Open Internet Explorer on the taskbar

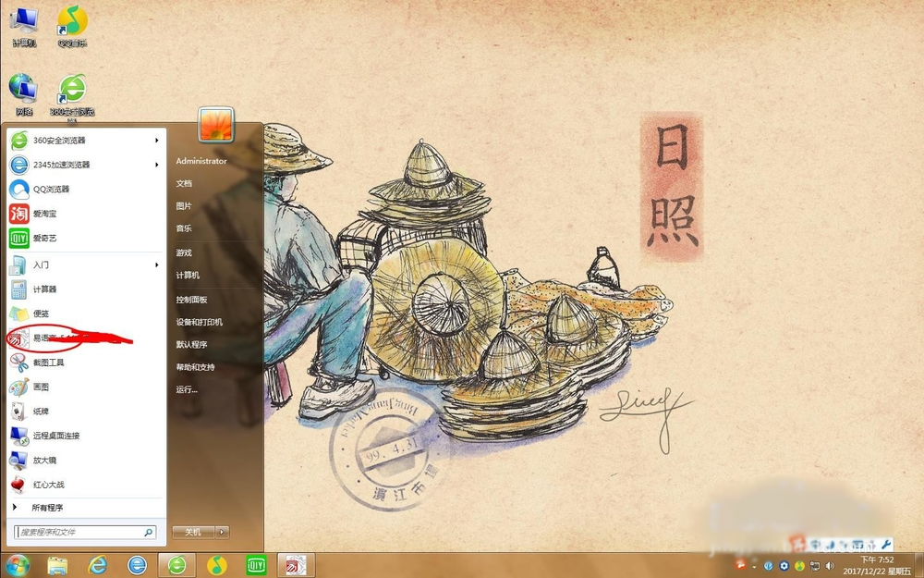(97, 566)
